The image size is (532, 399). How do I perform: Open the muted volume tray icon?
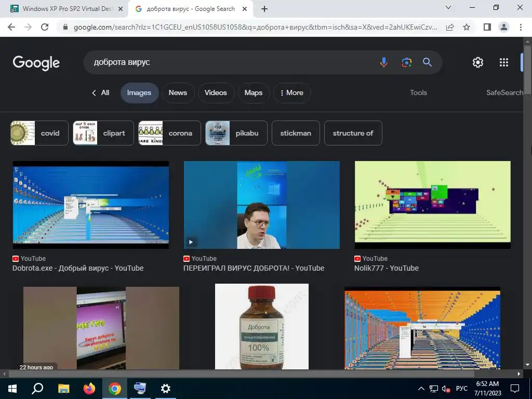click(x=446, y=389)
